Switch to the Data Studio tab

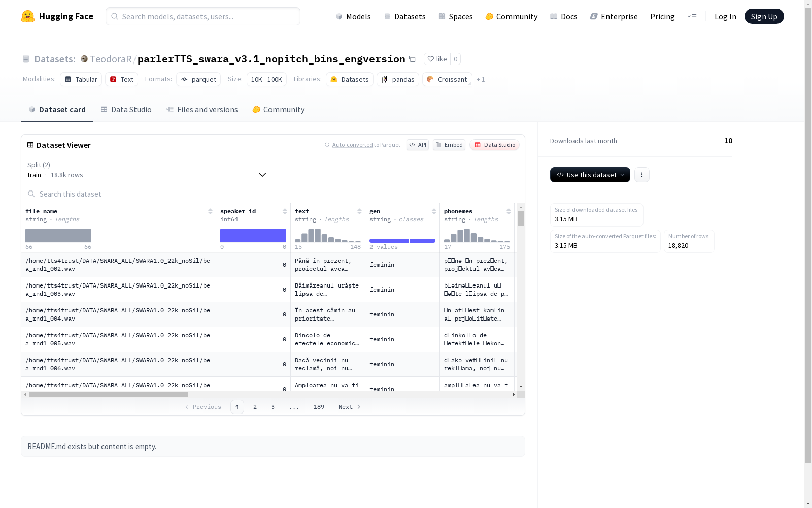coord(126,110)
